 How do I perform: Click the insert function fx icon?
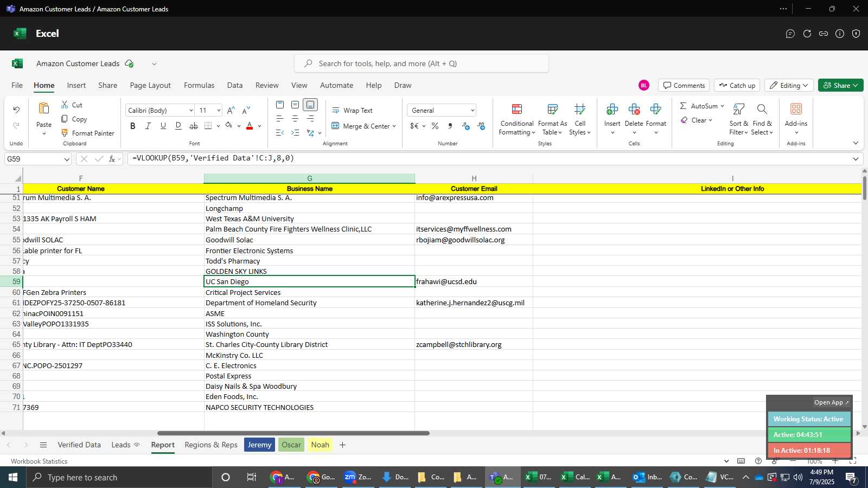tap(112, 159)
